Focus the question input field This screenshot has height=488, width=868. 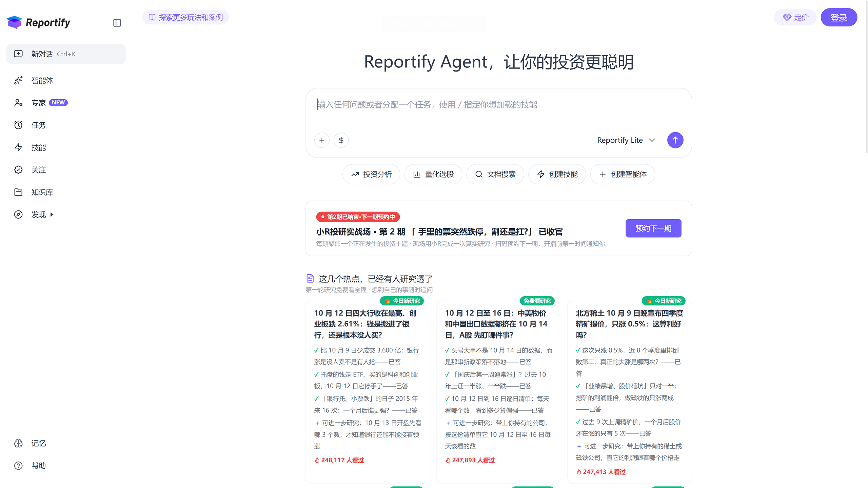498,105
